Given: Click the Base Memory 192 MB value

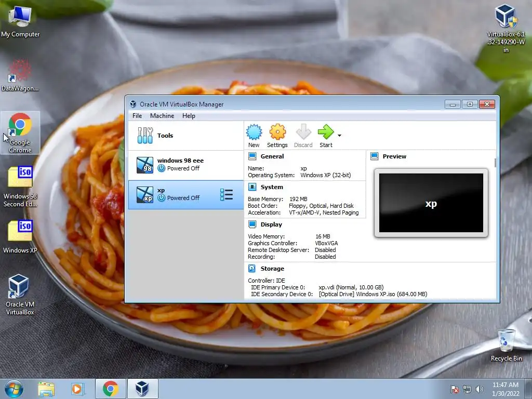Looking at the screenshot, I should tap(298, 199).
